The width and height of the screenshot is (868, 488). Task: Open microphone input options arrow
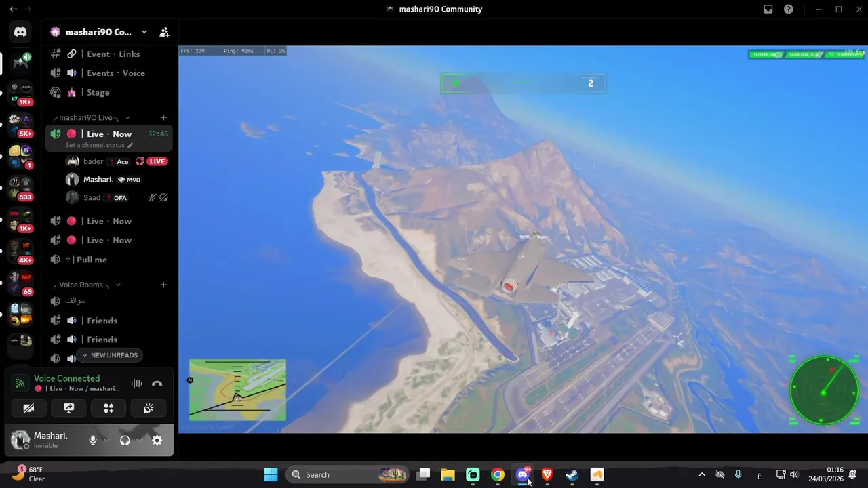[106, 441]
